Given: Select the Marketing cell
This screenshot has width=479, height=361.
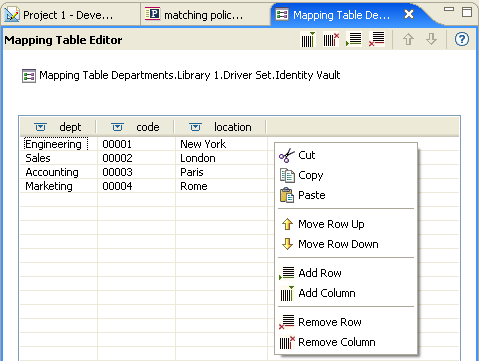Looking at the screenshot, I should coord(59,186).
